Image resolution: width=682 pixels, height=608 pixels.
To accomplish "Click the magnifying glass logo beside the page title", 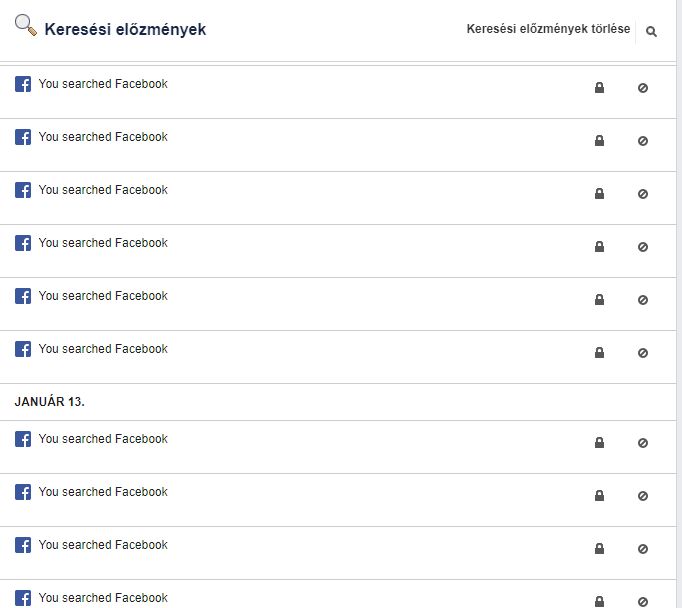I will 26,27.
